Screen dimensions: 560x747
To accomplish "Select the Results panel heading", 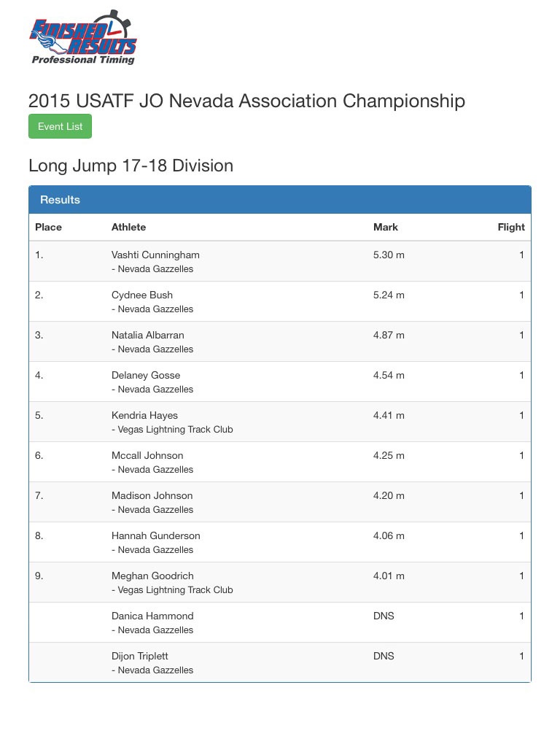I will [x=61, y=200].
